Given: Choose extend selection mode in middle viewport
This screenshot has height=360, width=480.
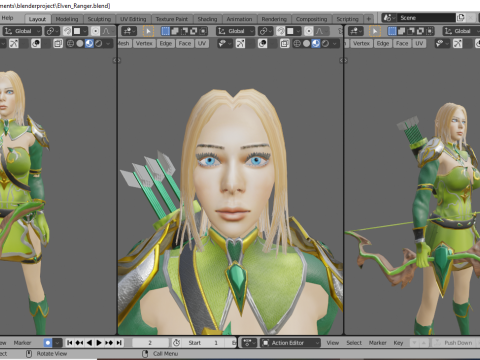Looking at the screenshot, I should [x=175, y=31].
